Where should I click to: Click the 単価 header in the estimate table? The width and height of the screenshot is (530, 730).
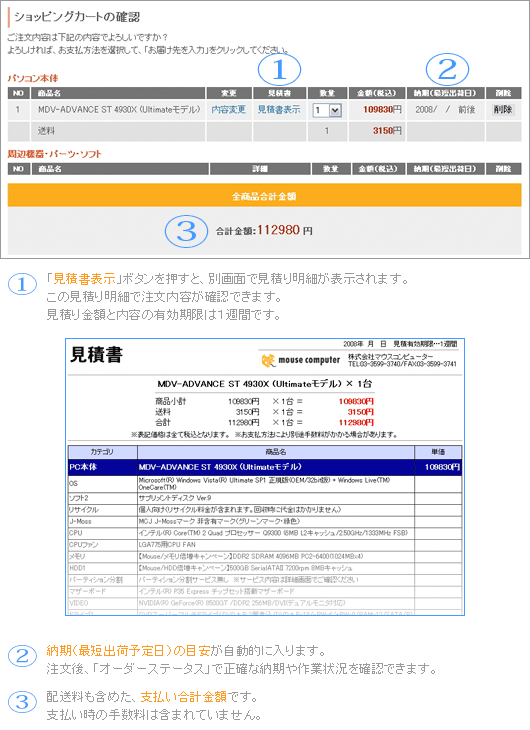pos(438,452)
